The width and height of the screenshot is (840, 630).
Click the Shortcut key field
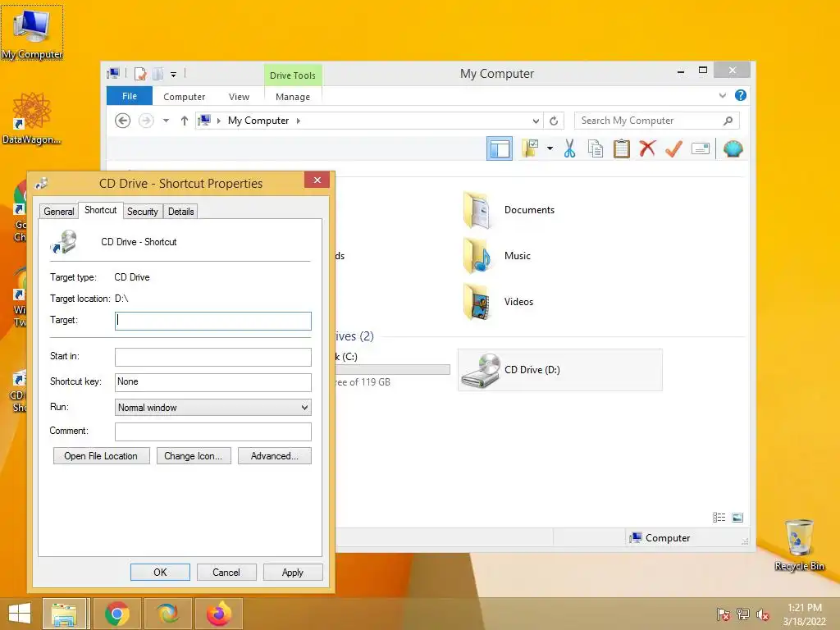coord(213,382)
